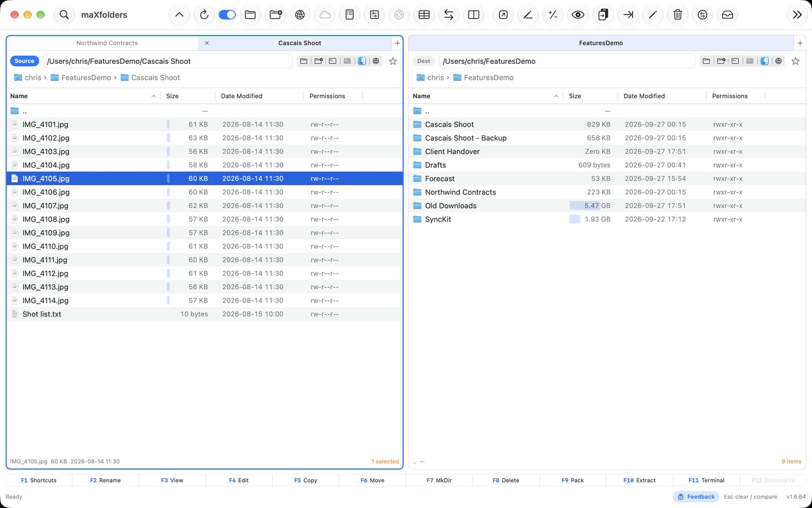
Task: Expand toolbar overflow with double chevron
Action: point(797,15)
